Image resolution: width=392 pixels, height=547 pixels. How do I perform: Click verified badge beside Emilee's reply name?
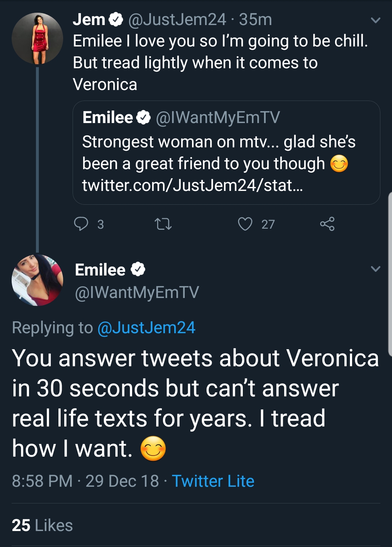pos(138,270)
